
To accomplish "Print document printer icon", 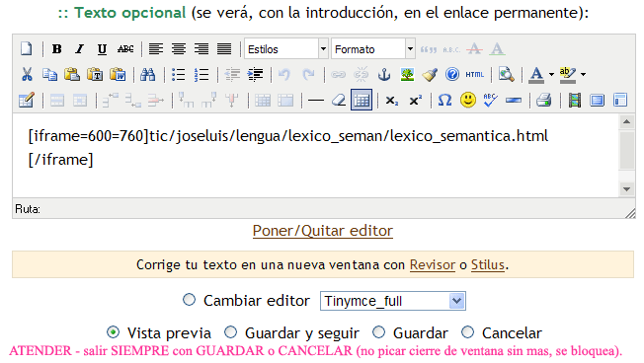I will coord(544,100).
